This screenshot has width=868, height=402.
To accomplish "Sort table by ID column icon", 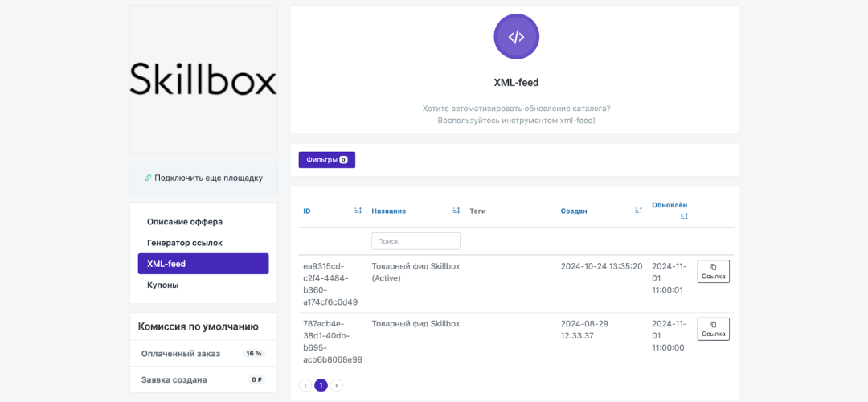I will [358, 211].
